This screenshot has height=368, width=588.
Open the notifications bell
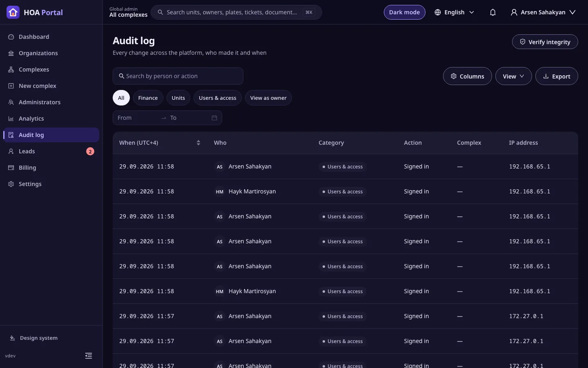(x=493, y=12)
